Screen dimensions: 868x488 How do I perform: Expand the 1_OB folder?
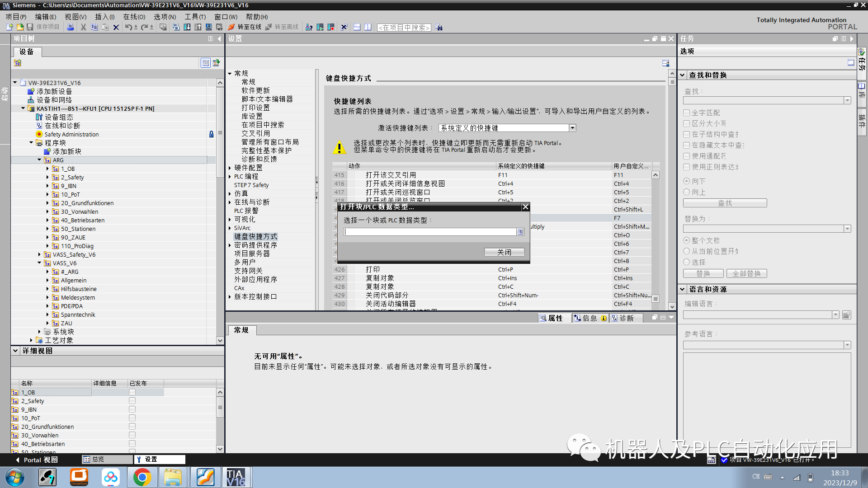pyautogui.click(x=47, y=169)
